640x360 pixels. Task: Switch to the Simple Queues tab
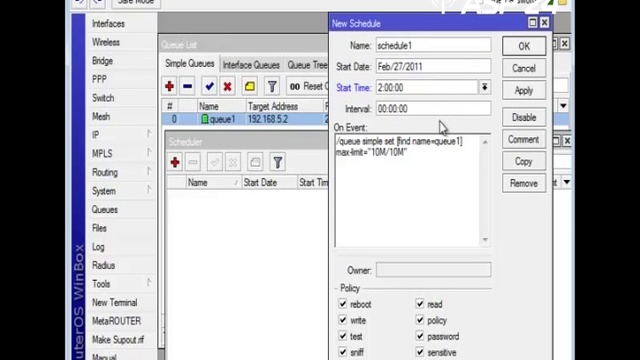(x=190, y=64)
